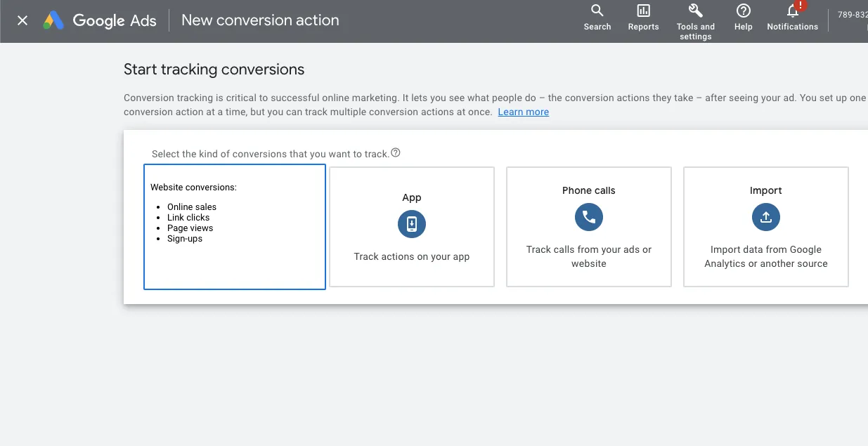Screen dimensions: 868x446
Task: Open the tooltip icon next to conversion selection prompt
Action: (395, 151)
